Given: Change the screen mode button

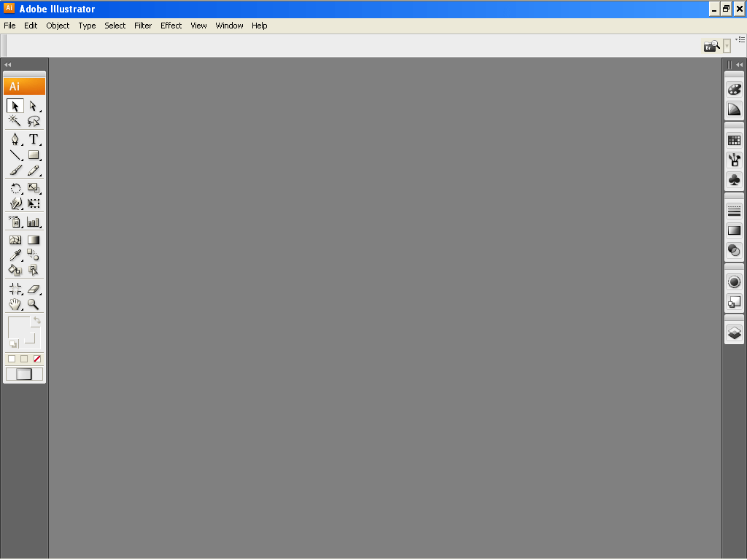Looking at the screenshot, I should click(x=24, y=374).
